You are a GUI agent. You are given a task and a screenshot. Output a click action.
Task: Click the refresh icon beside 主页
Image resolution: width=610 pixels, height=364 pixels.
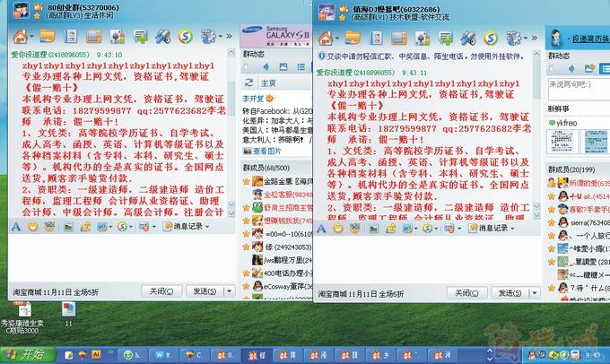(248, 82)
